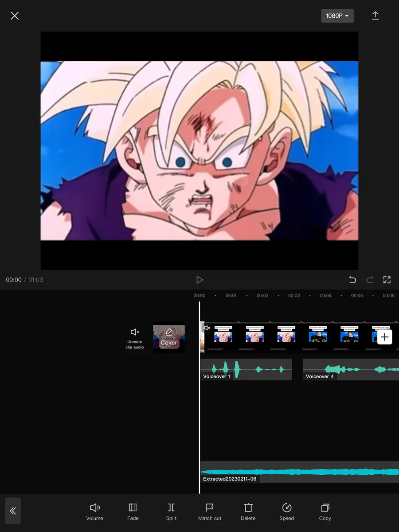Undo the last edit

click(352, 280)
